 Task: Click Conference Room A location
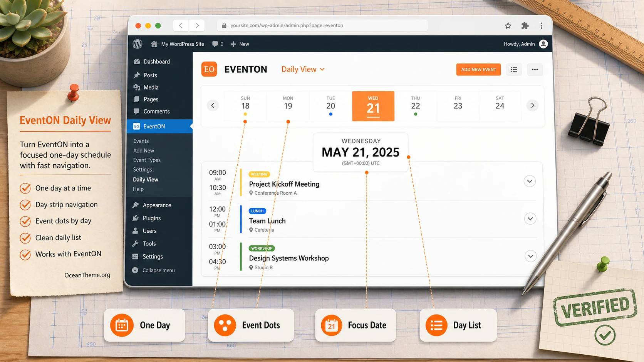[273, 193]
